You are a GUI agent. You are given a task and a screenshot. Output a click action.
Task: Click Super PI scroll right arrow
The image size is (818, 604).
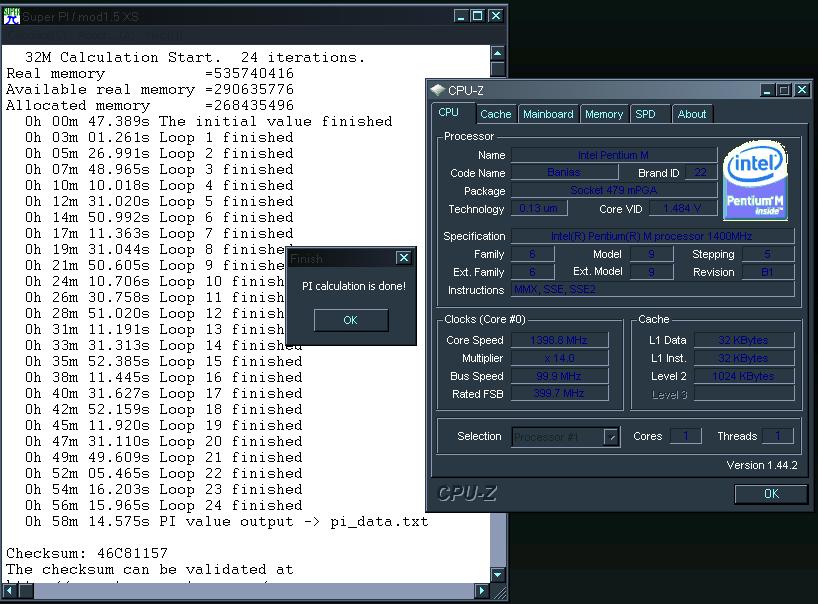tap(482, 591)
